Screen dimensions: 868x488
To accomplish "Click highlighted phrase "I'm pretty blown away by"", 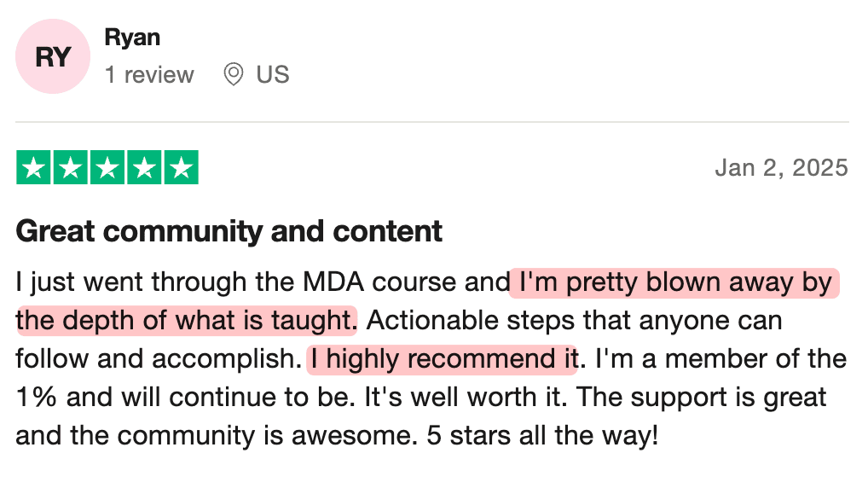I will (674, 282).
